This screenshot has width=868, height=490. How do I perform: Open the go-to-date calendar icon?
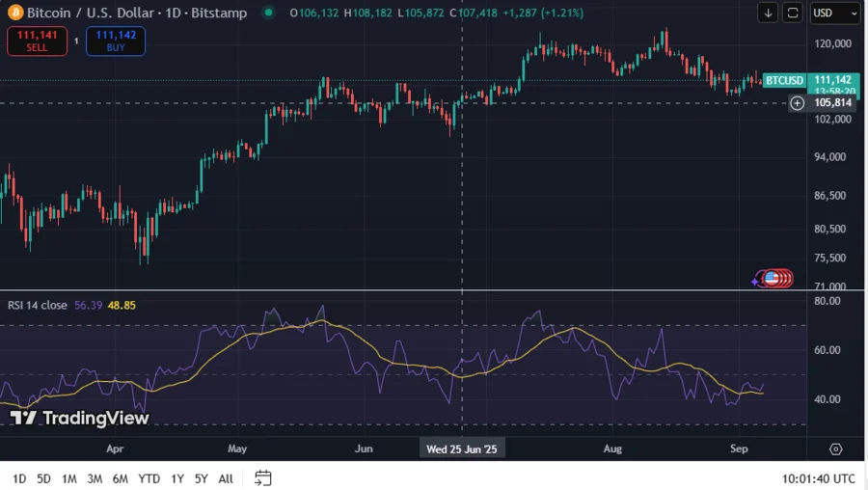(263, 477)
